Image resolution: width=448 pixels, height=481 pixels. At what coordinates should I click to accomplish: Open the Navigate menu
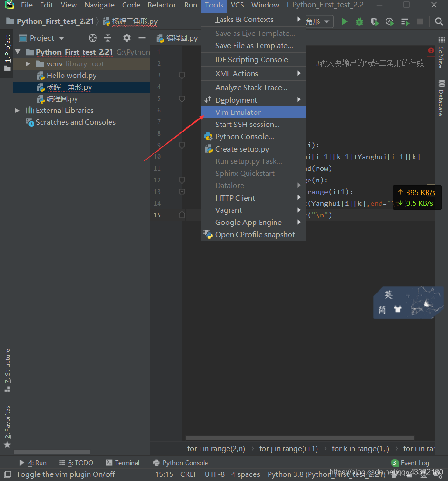tap(99, 5)
